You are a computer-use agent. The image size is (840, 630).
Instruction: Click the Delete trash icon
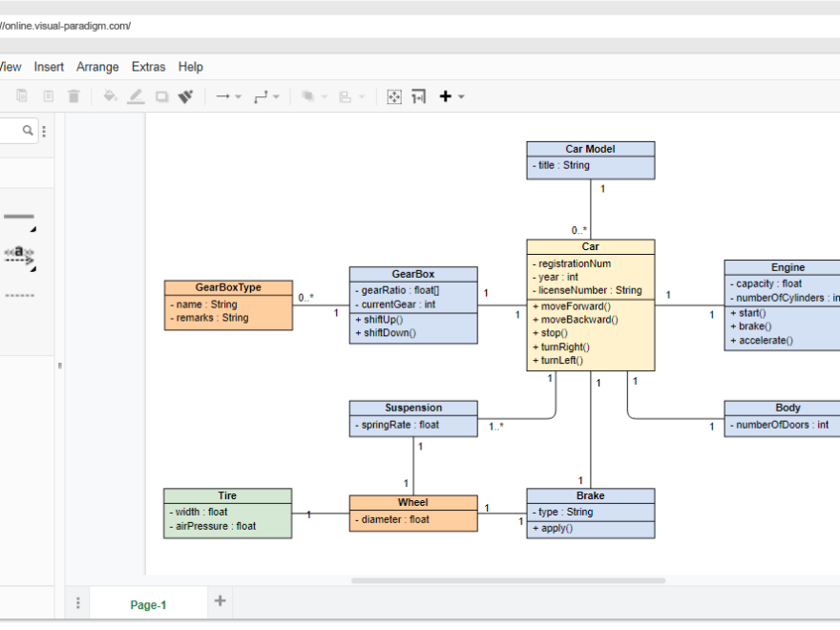tap(73, 95)
